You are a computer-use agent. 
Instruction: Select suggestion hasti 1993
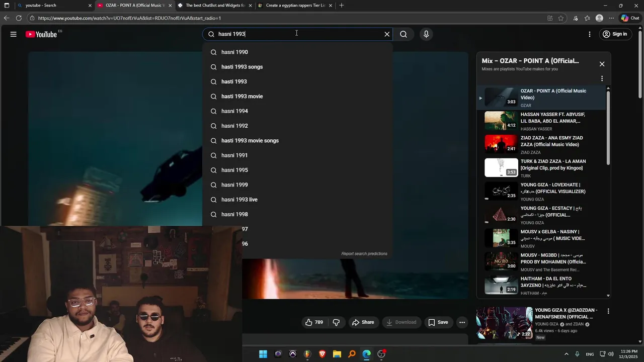coord(297,81)
